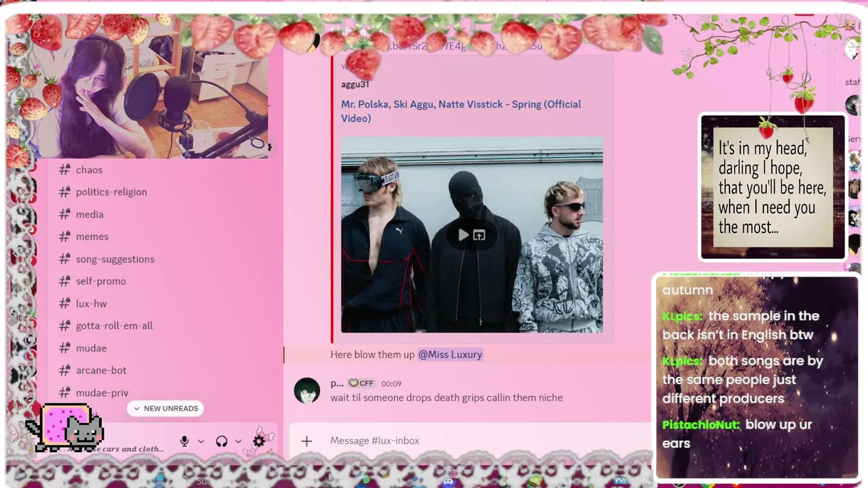Viewport: 868px width, 488px height.
Task: Click the hash icon beside lux-hw
Action: tap(64, 304)
